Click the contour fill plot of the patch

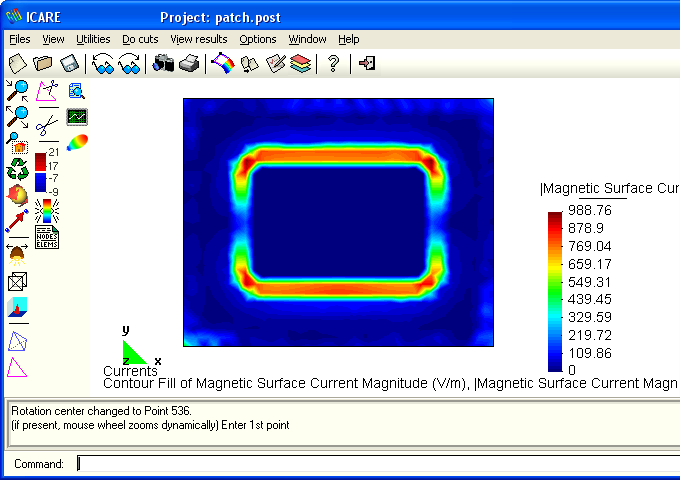tap(338, 222)
